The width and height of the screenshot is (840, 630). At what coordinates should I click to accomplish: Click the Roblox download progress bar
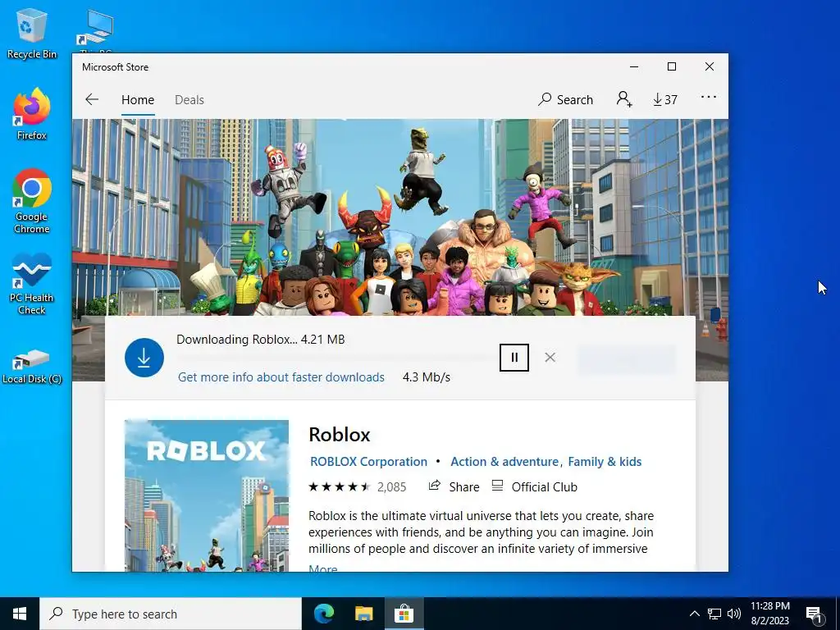point(335,358)
